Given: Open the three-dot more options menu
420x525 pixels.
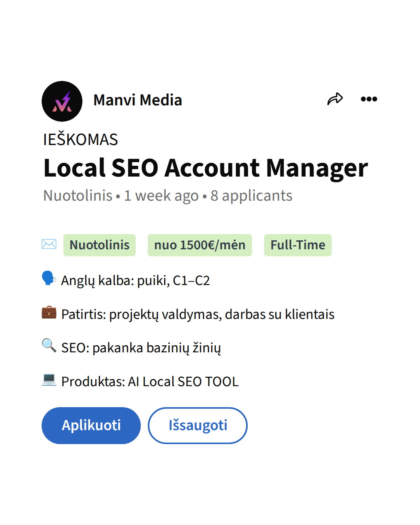Looking at the screenshot, I should coord(369,99).
